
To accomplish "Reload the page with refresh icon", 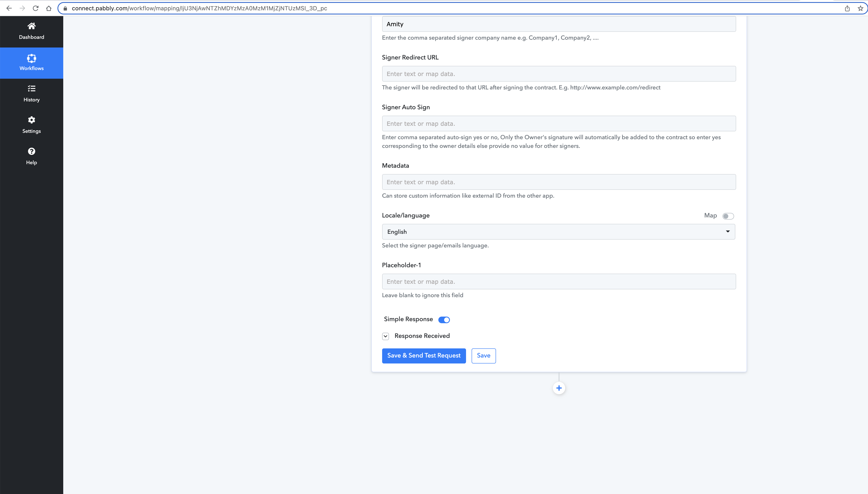I will click(x=35, y=8).
